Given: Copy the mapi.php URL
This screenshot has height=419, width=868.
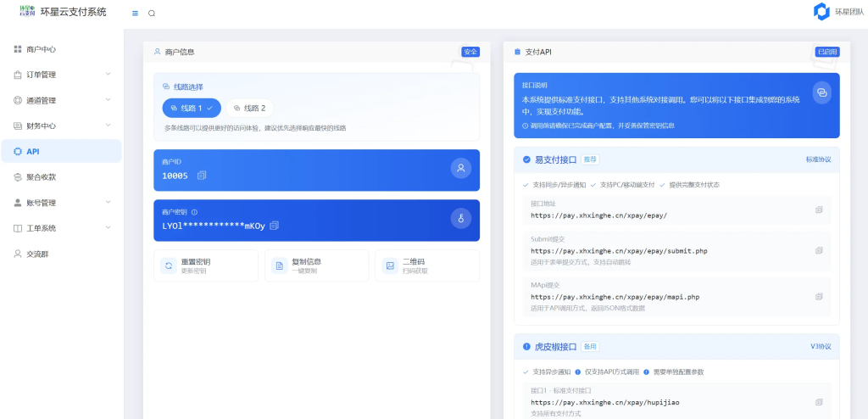Looking at the screenshot, I should click(x=819, y=296).
